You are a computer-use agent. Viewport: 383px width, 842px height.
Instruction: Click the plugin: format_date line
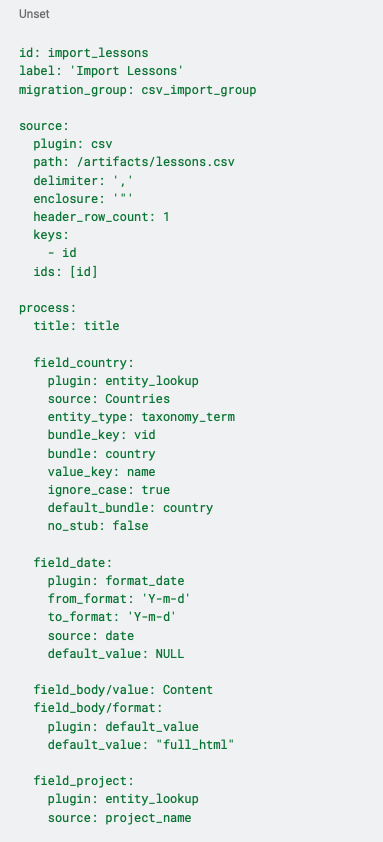click(116, 580)
